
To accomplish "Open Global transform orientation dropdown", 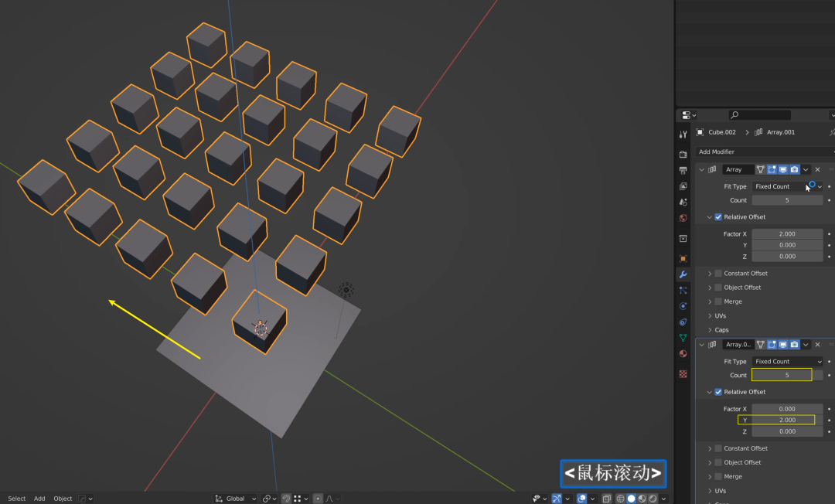I will pos(235,499).
